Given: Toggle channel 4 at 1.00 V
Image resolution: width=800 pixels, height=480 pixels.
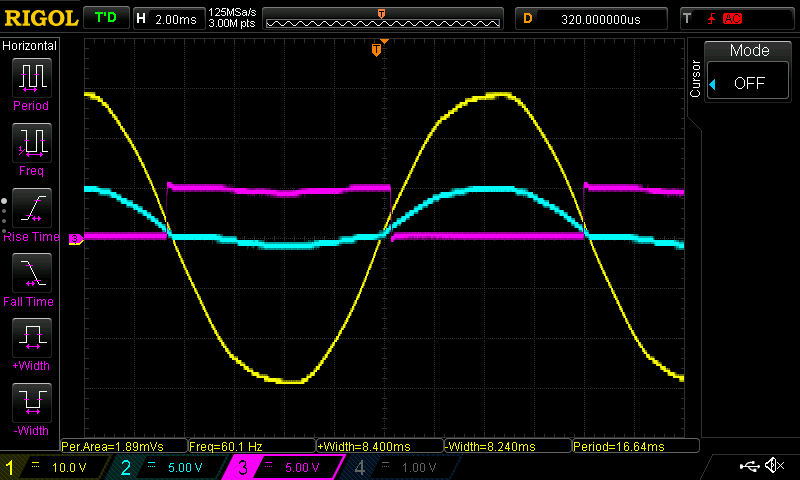Looking at the screenshot, I should 398,467.
